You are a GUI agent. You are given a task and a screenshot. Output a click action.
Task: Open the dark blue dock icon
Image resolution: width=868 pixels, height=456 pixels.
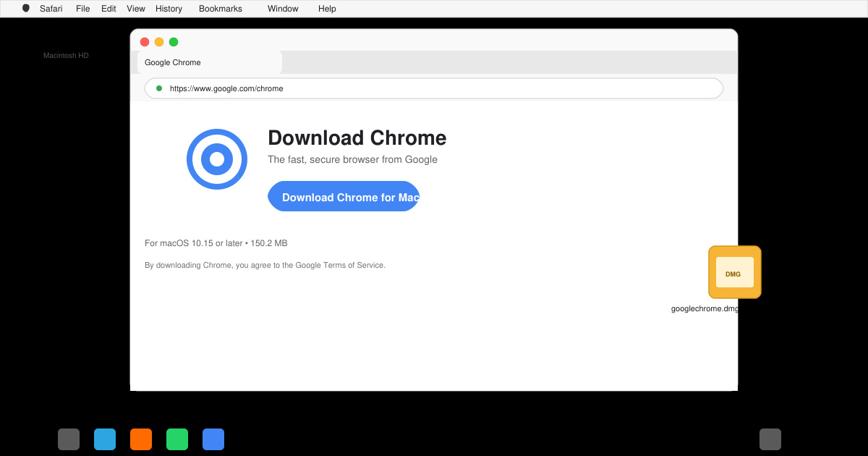pos(213,439)
